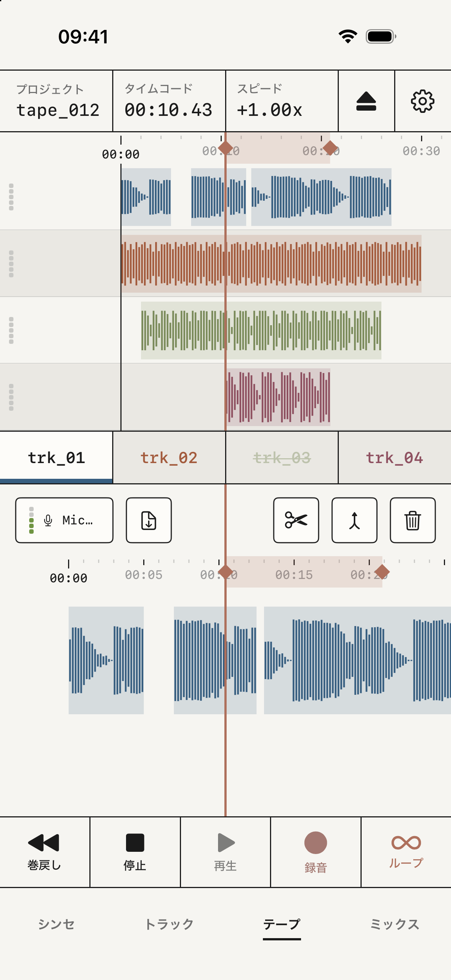Switch to the trk_02 tab

click(169, 457)
